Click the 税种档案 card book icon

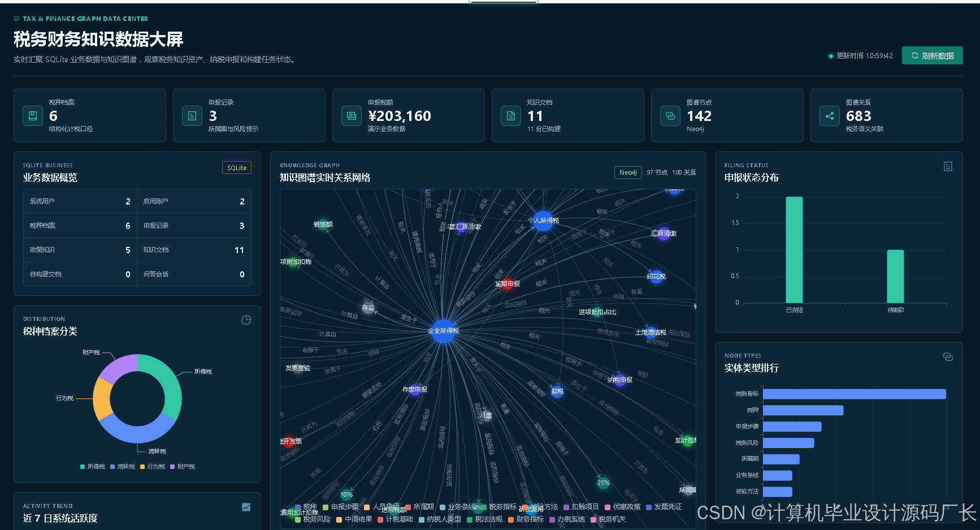33,116
